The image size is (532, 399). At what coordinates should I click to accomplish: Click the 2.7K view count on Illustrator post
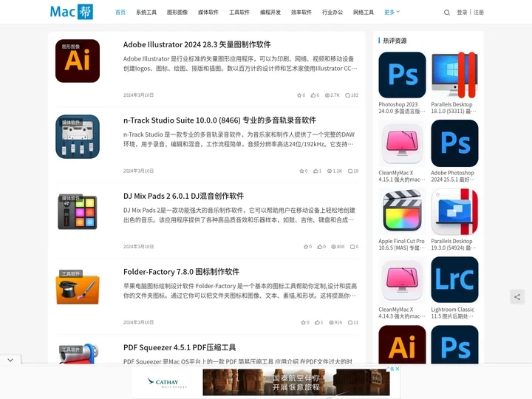coord(332,95)
